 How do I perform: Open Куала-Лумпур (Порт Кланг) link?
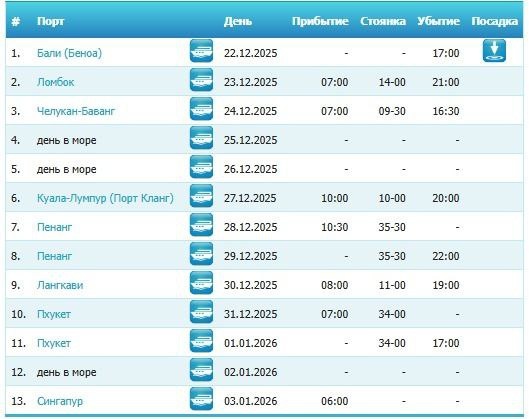[x=105, y=198]
